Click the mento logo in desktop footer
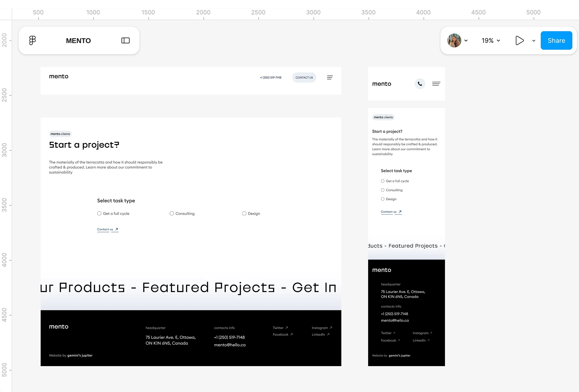This screenshot has width=579, height=392. (x=59, y=327)
